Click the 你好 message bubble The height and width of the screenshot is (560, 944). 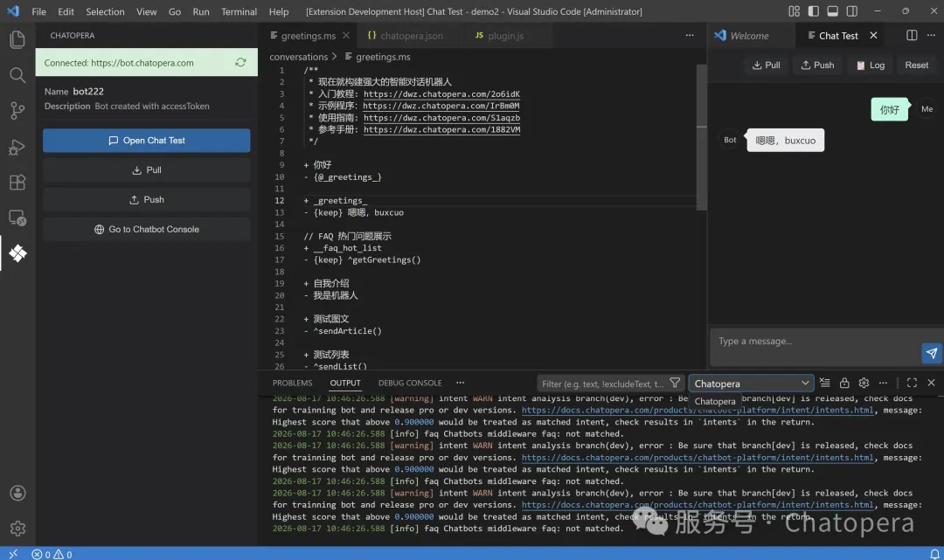coord(889,109)
